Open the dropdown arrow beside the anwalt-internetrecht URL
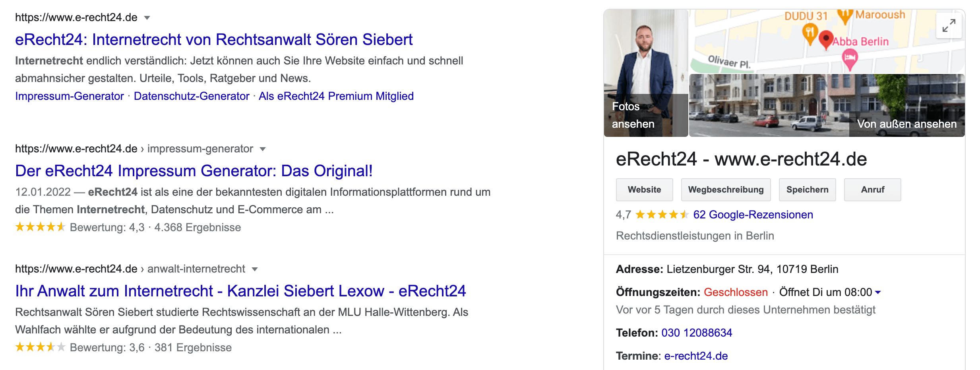Image resolution: width=980 pixels, height=370 pixels. (x=255, y=269)
